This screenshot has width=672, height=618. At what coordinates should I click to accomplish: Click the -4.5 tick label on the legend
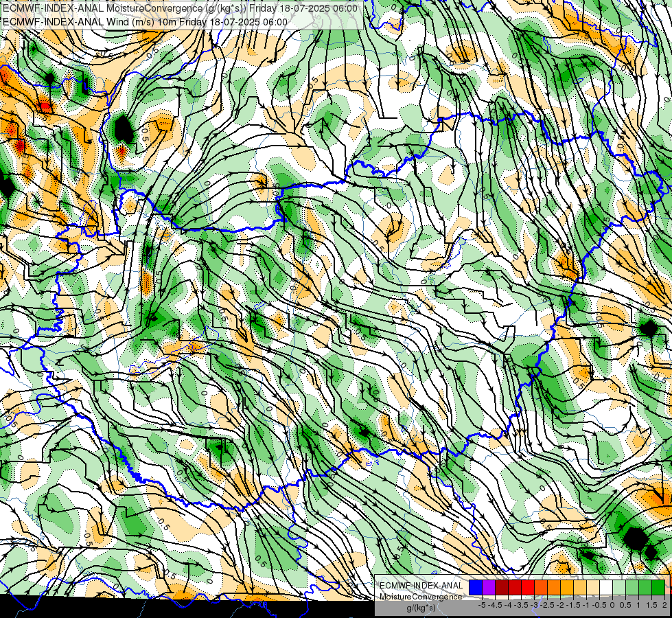[495, 605]
